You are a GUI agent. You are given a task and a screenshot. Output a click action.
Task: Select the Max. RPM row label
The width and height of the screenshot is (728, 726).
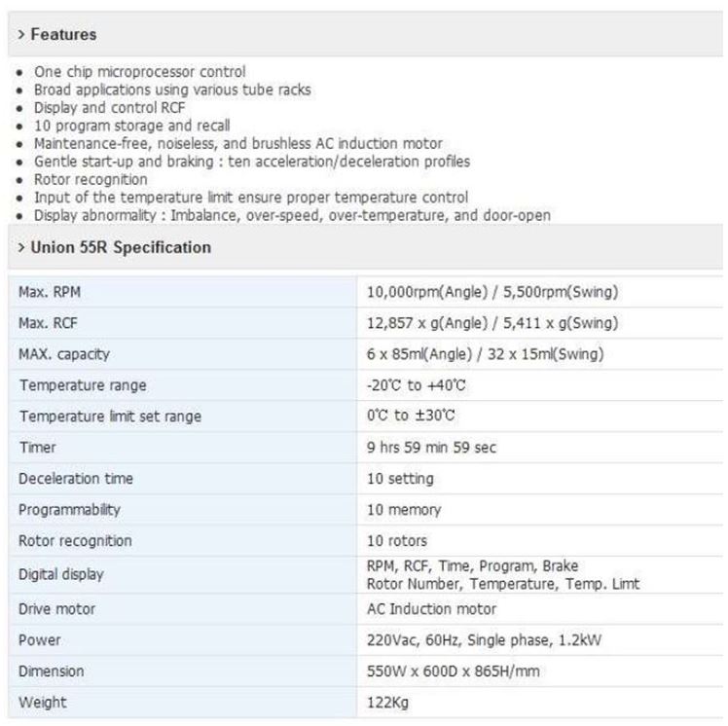51,292
